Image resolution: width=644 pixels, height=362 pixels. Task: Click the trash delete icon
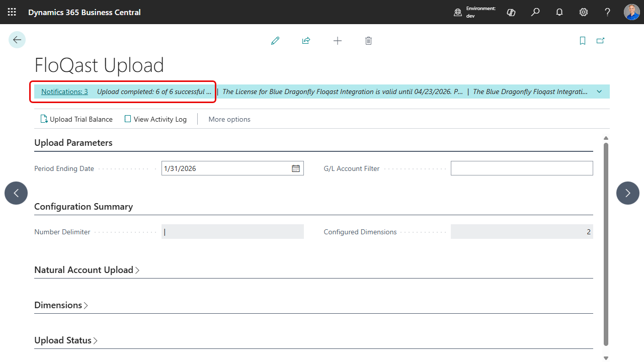368,41
